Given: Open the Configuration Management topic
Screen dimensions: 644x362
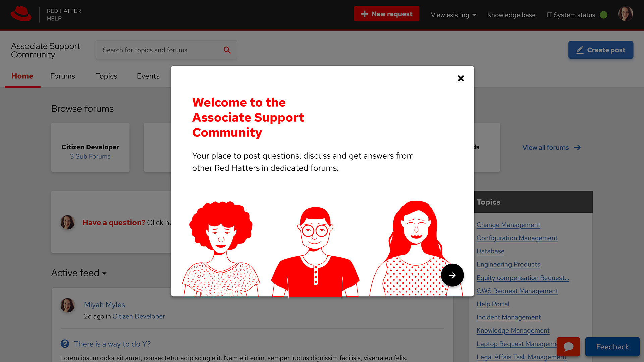Looking at the screenshot, I should point(517,238).
